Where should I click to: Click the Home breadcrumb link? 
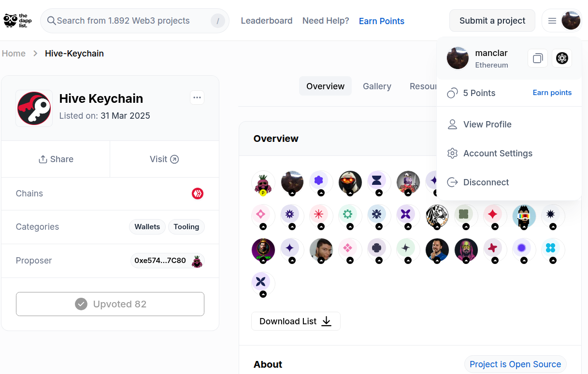(x=14, y=54)
